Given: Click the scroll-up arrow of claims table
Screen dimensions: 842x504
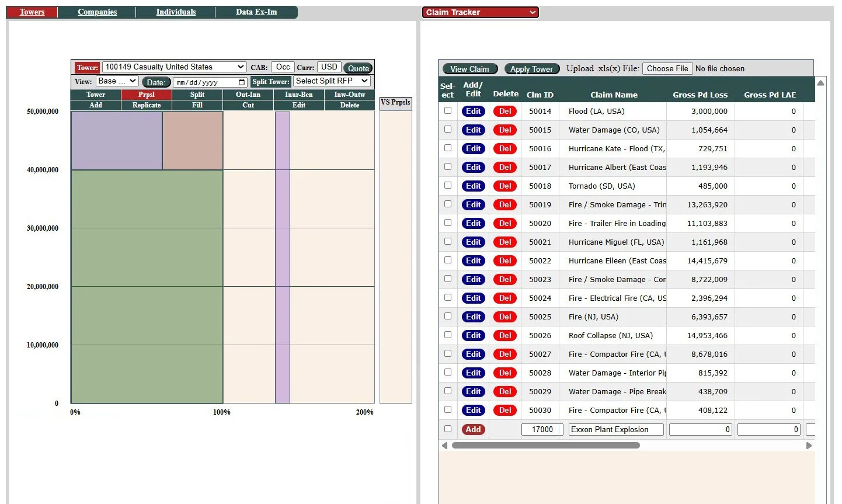Looking at the screenshot, I should (x=820, y=83).
